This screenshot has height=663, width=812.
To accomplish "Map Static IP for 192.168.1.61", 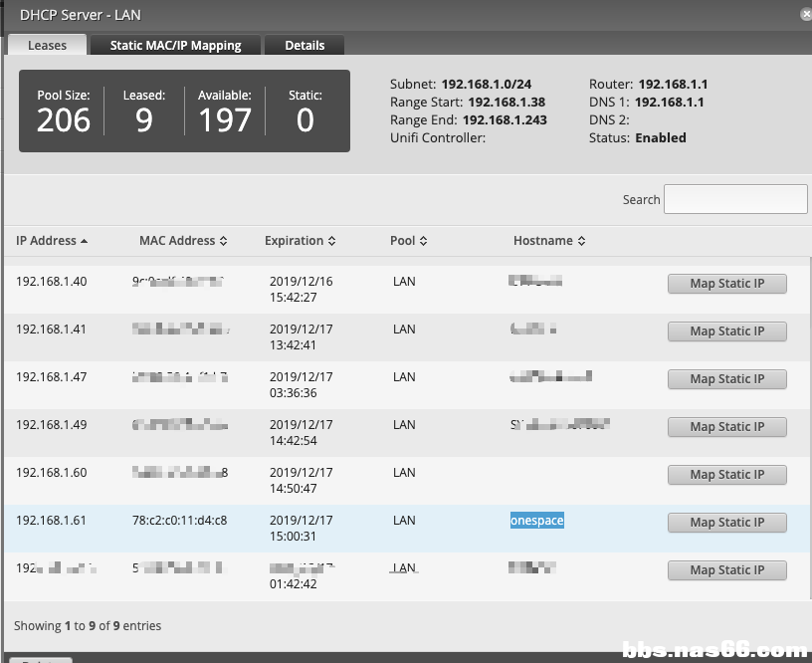I will point(727,522).
